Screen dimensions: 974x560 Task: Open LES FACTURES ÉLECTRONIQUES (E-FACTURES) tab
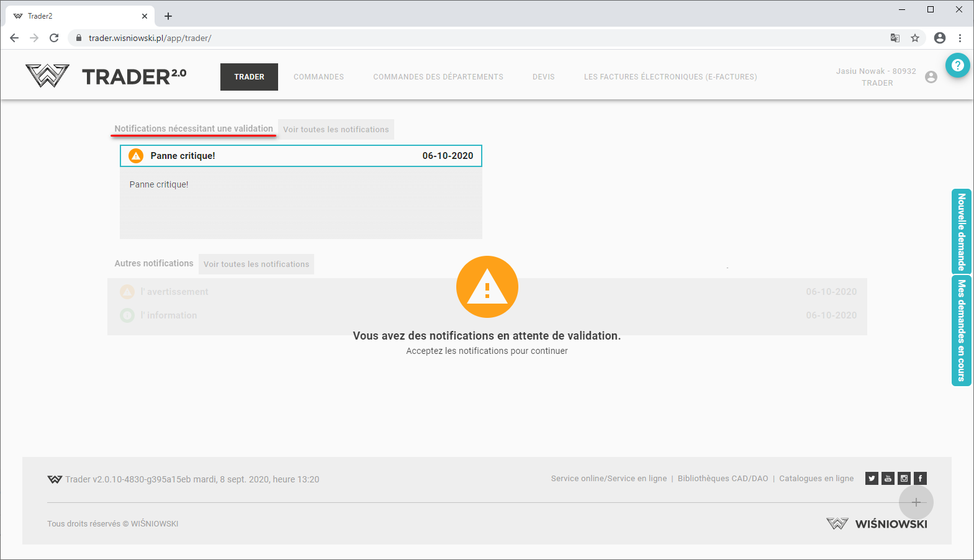[x=670, y=77]
